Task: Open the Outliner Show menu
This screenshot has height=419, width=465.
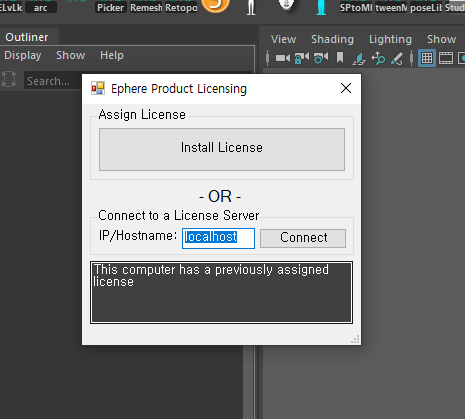Action: [70, 55]
